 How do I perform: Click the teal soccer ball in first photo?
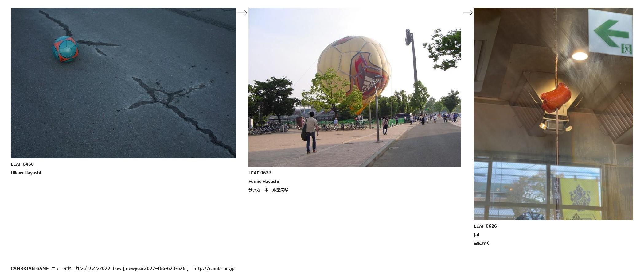(65, 49)
